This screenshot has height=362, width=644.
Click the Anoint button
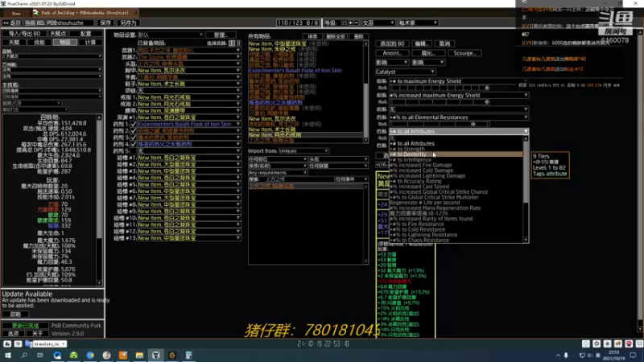(x=392, y=53)
